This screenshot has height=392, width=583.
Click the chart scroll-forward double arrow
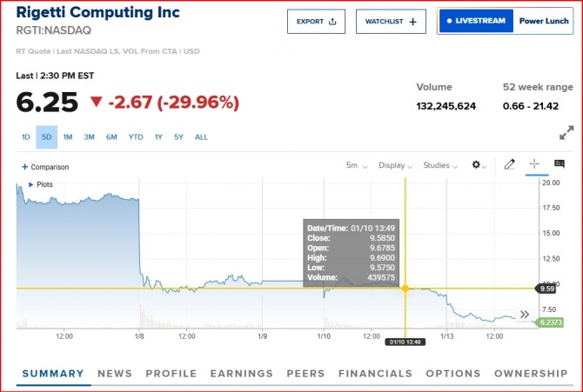[525, 315]
